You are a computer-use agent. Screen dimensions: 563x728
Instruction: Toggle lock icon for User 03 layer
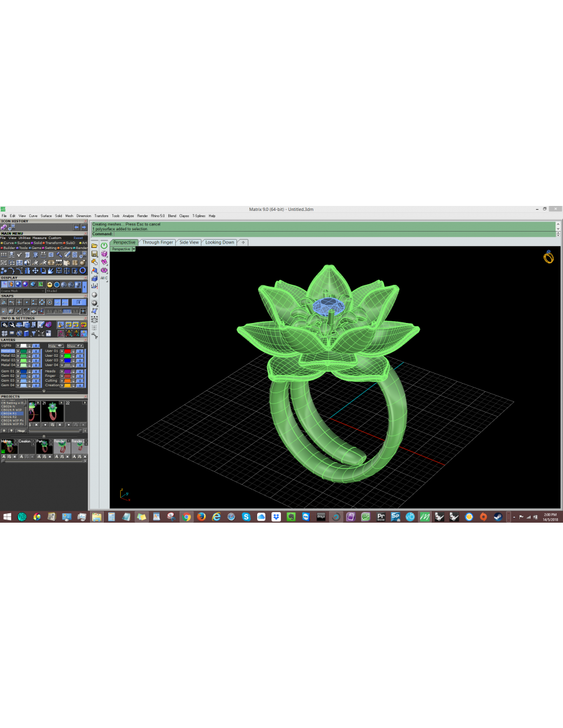click(73, 361)
